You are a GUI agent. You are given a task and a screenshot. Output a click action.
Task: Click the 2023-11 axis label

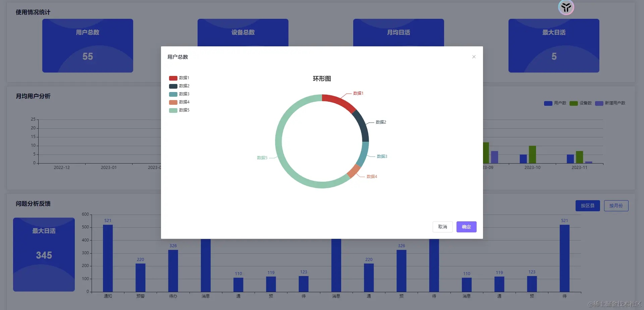coord(579,168)
